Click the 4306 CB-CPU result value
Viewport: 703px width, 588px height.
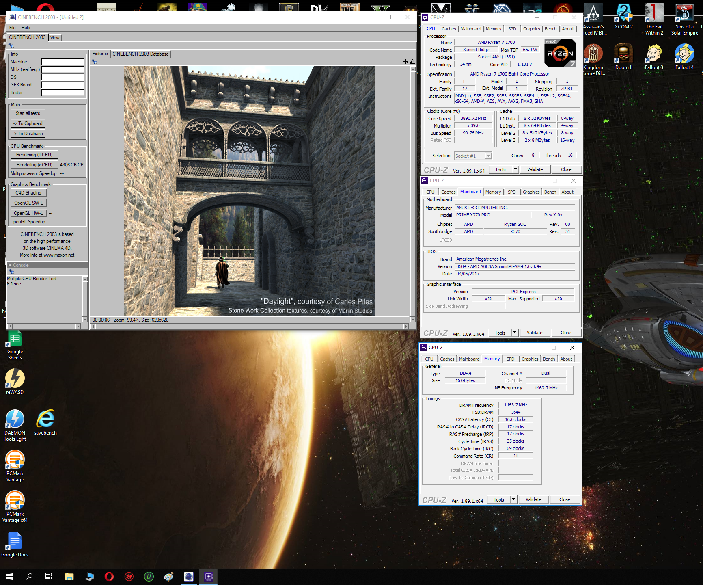[x=72, y=165]
